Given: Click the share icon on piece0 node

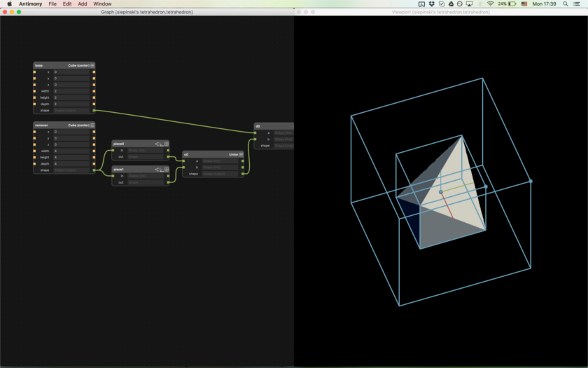Looking at the screenshot, I should click(157, 144).
